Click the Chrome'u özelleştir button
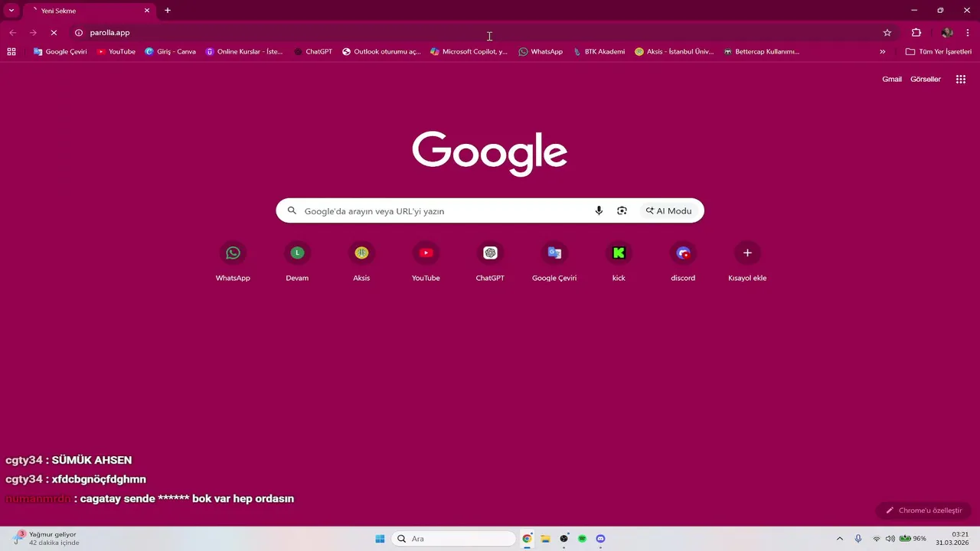 tap(924, 510)
